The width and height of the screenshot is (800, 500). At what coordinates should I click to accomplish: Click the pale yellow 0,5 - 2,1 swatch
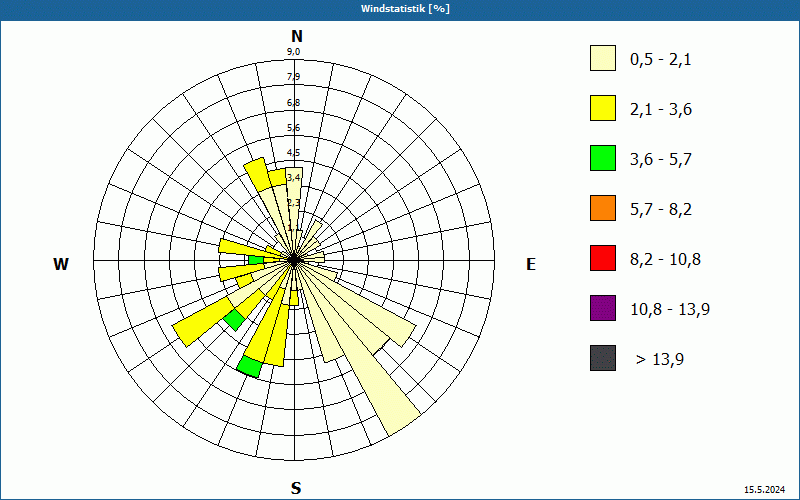coord(603,58)
